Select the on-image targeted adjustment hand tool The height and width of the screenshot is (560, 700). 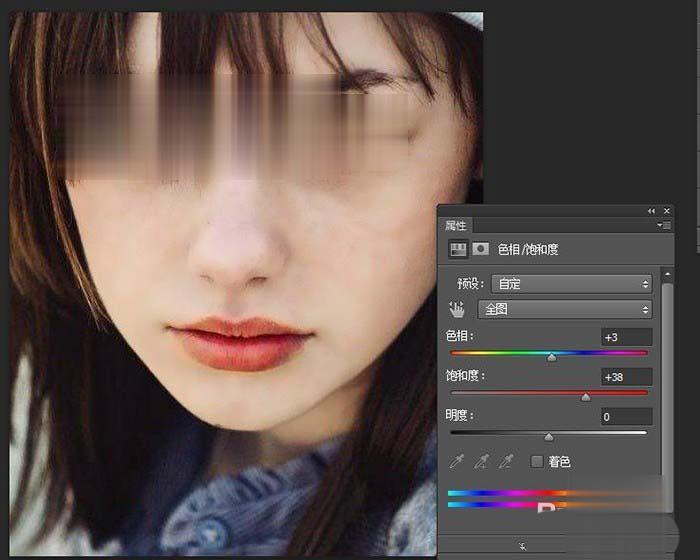[457, 309]
